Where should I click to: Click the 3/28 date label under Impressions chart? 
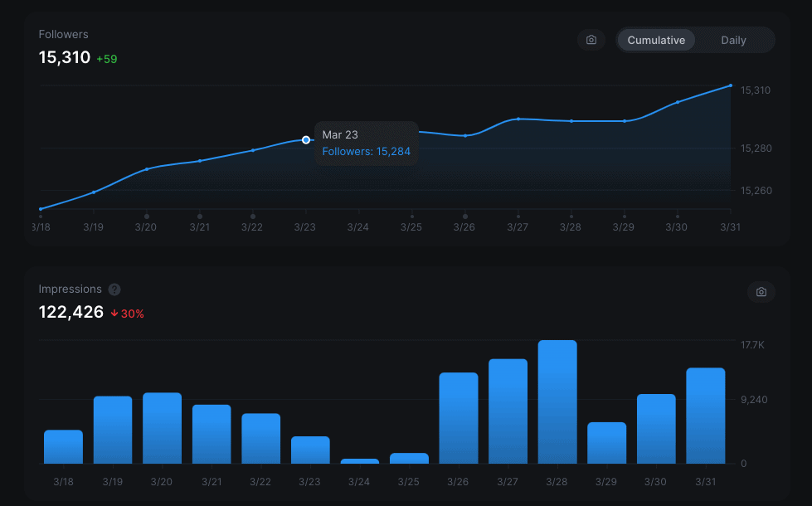[557, 482]
